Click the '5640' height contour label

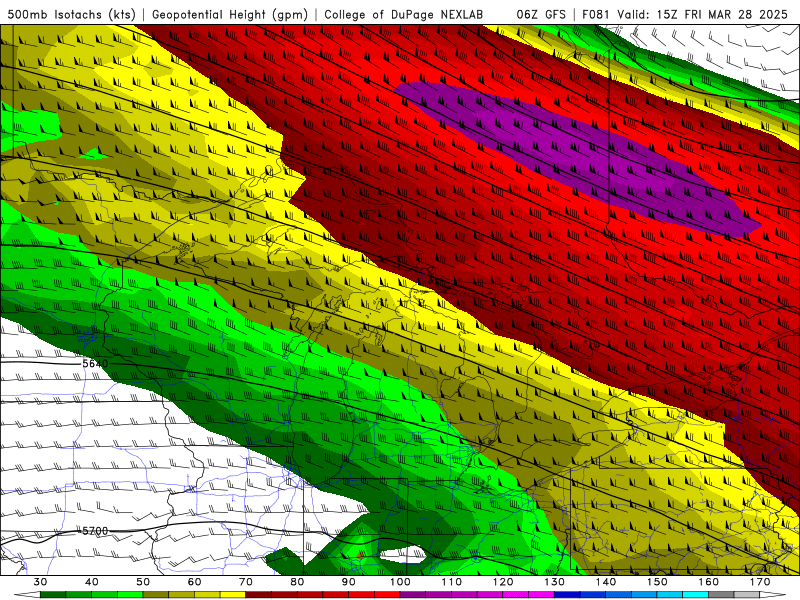[95, 363]
